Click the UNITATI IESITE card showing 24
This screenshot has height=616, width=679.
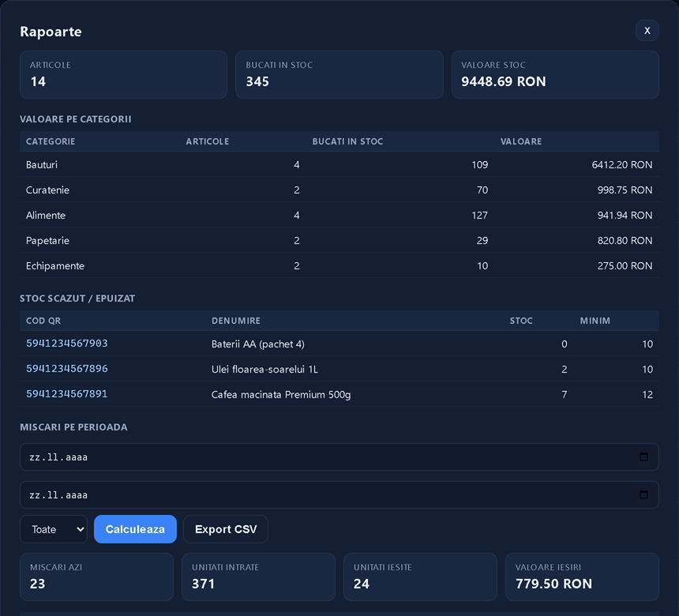[x=420, y=577]
